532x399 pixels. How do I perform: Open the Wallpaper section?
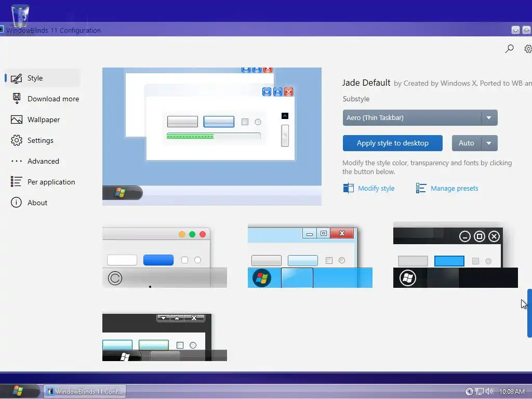(44, 120)
